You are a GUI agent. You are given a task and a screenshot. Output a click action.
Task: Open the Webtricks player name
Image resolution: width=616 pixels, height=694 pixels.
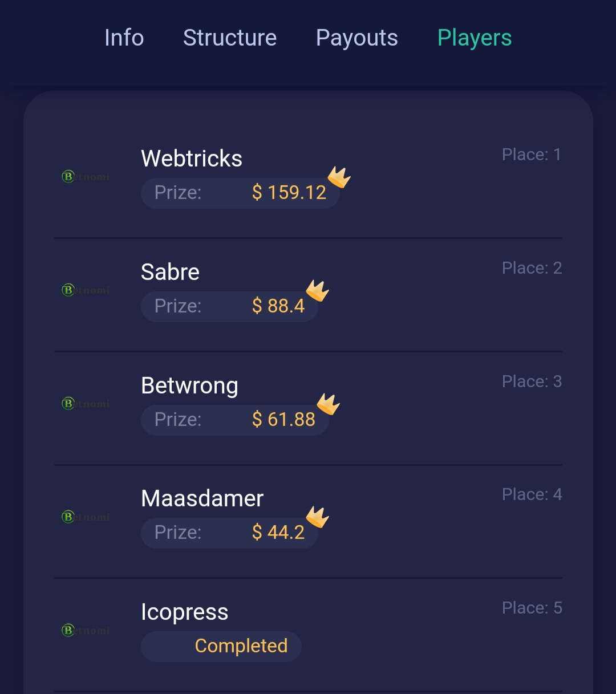[x=192, y=159]
